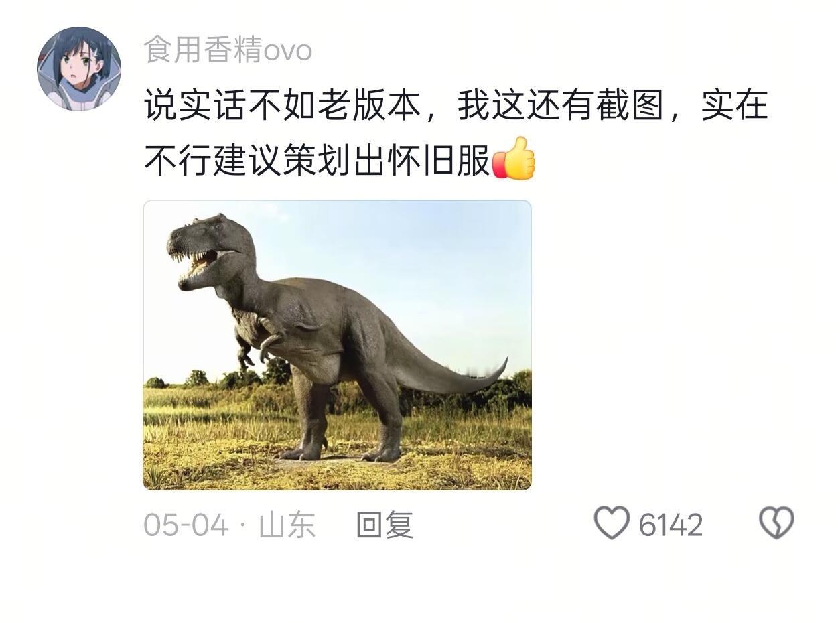Open the T-rex dinosaur image attachment
Viewport: 840px width, 623px height.
point(337,345)
